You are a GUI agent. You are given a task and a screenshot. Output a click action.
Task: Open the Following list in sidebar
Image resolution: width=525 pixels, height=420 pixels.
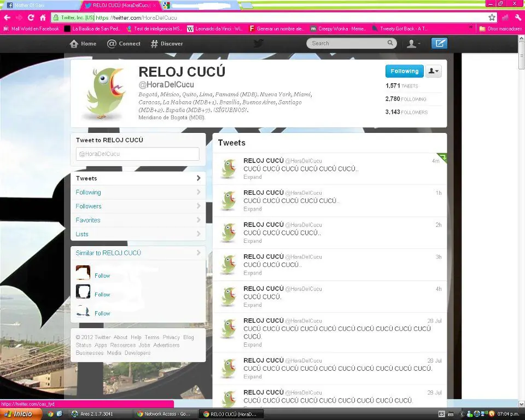(x=138, y=192)
